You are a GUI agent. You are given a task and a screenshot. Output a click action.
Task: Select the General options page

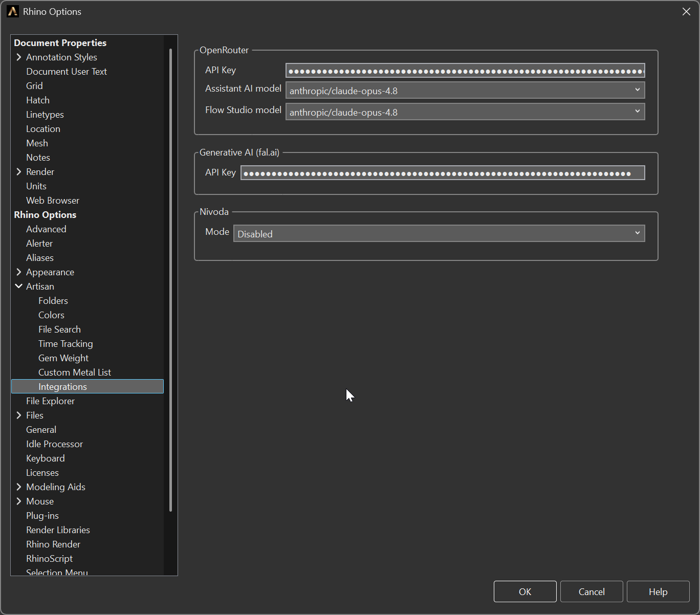point(41,430)
